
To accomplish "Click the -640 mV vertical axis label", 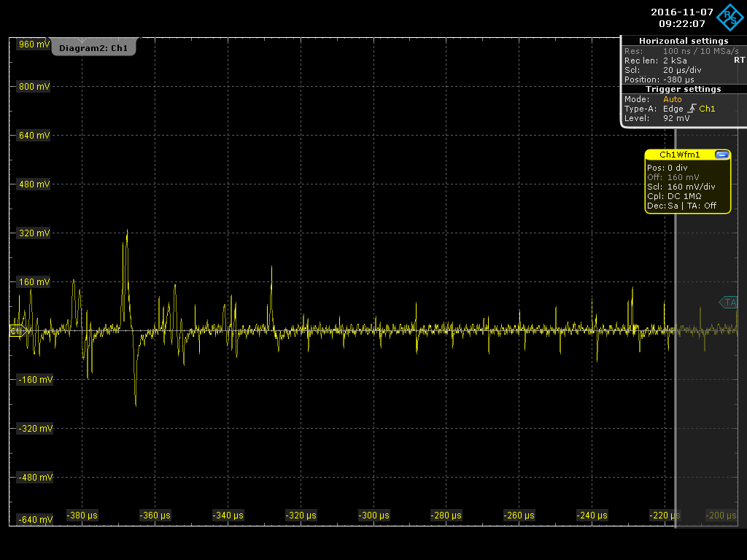I will point(35,519).
